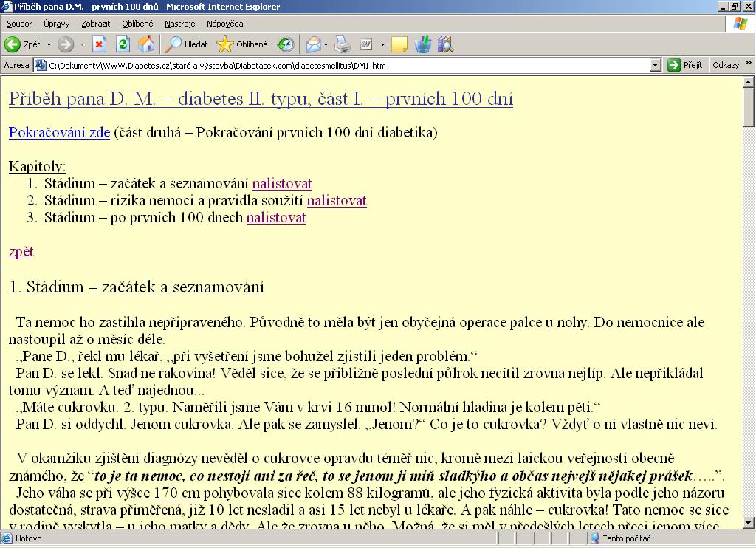Open the Nápověda menu
756x548 pixels.
tap(224, 24)
